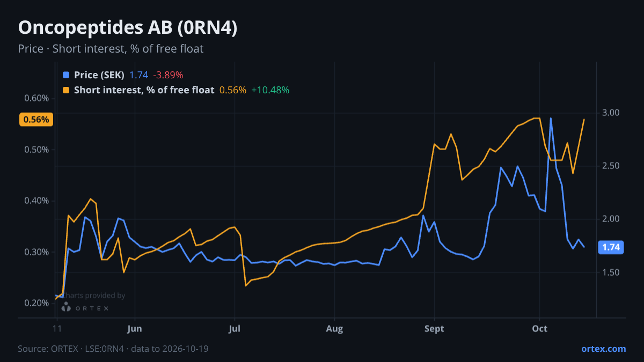The height and width of the screenshot is (362, 644).
Task: Click the subtitle 'Price · Short interest, % of free float'
Action: pos(111,49)
